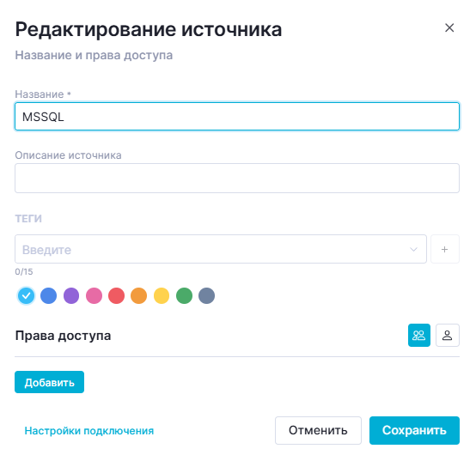Select the yellow color swatch

click(x=162, y=295)
